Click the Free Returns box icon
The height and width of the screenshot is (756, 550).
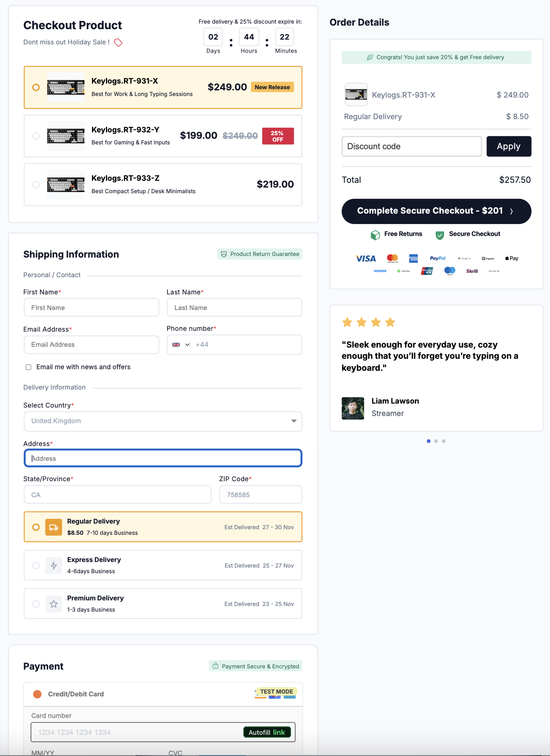coord(375,235)
